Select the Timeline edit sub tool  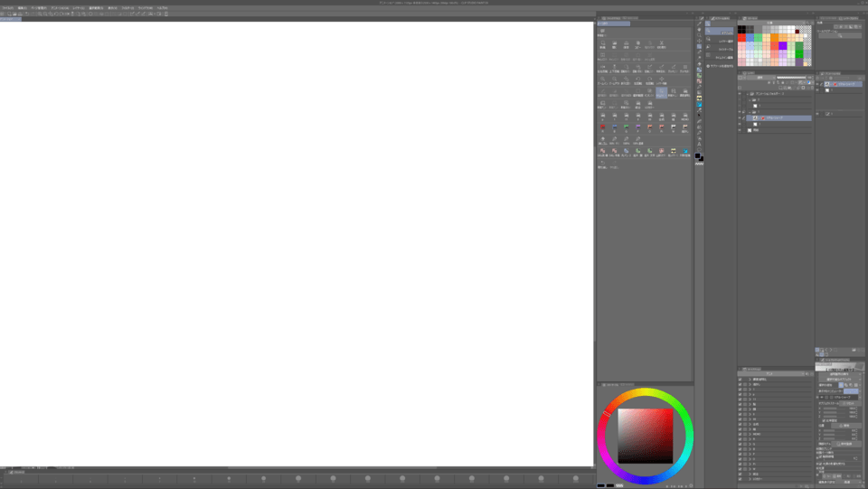721,58
